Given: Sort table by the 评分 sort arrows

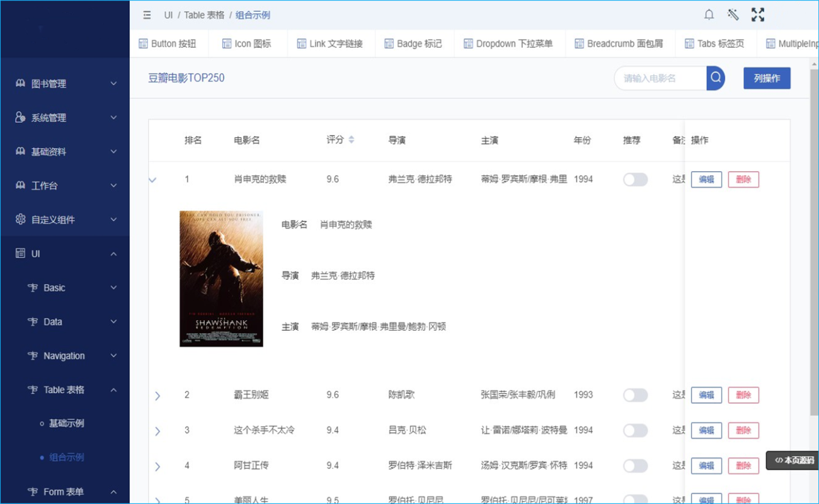Looking at the screenshot, I should pos(351,140).
